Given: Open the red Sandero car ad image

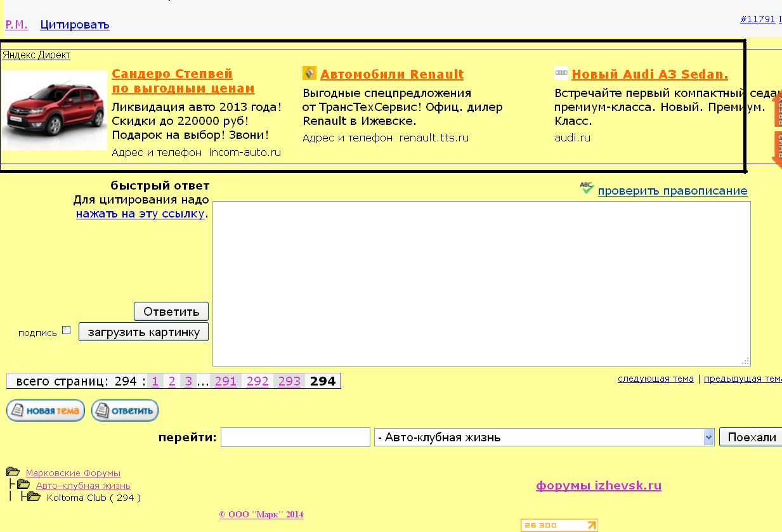Looking at the screenshot, I should [55, 110].
